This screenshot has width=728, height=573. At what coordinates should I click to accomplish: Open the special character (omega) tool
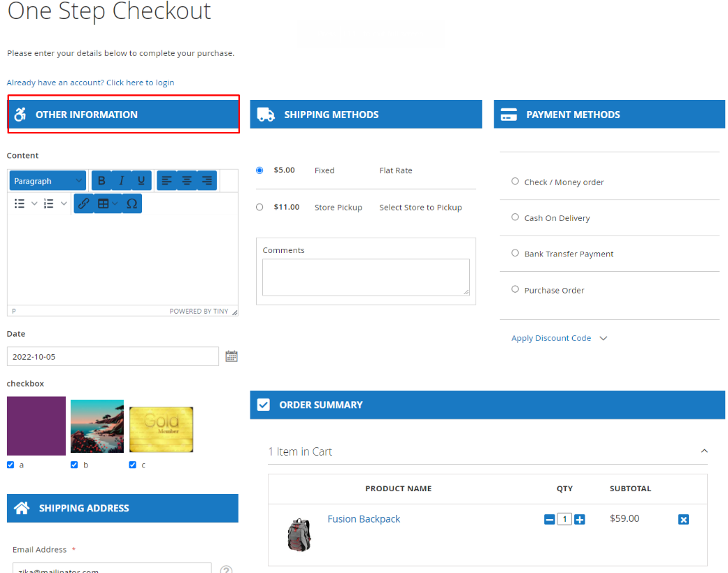pyautogui.click(x=131, y=203)
